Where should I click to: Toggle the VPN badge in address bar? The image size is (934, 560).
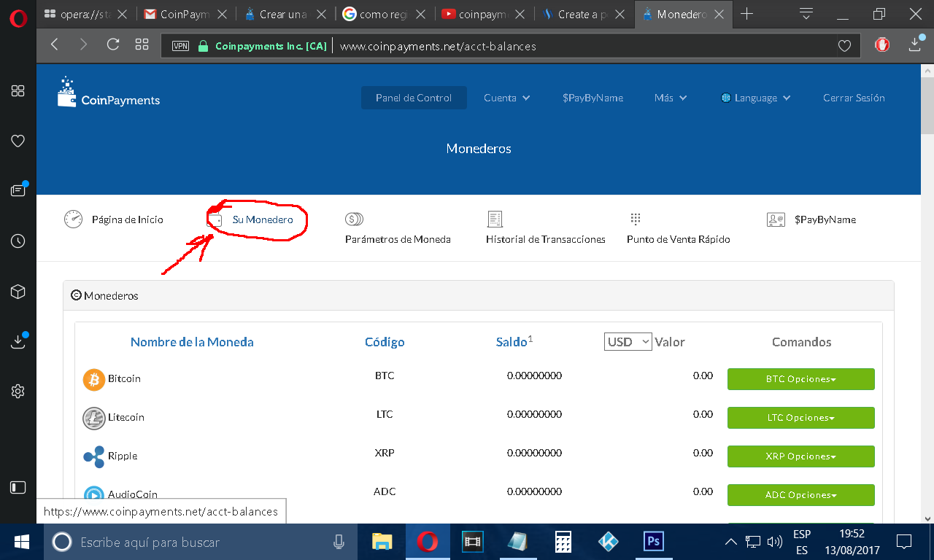tap(180, 46)
